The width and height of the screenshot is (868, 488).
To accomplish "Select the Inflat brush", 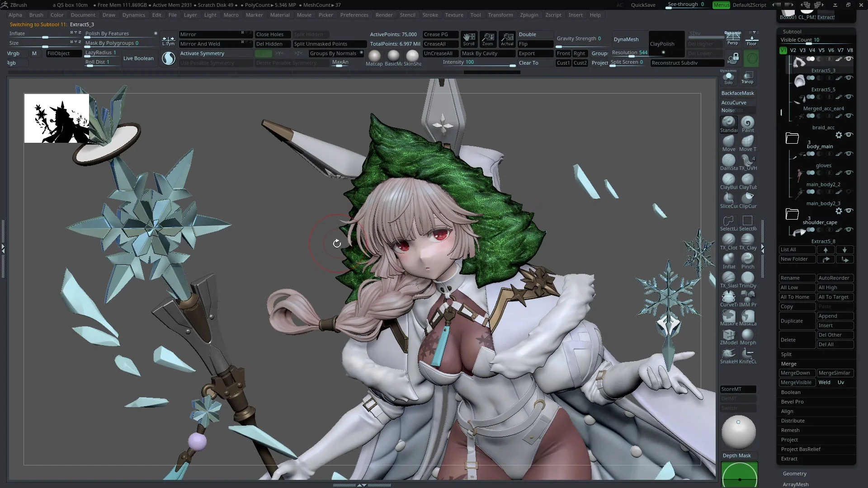I will point(728,261).
